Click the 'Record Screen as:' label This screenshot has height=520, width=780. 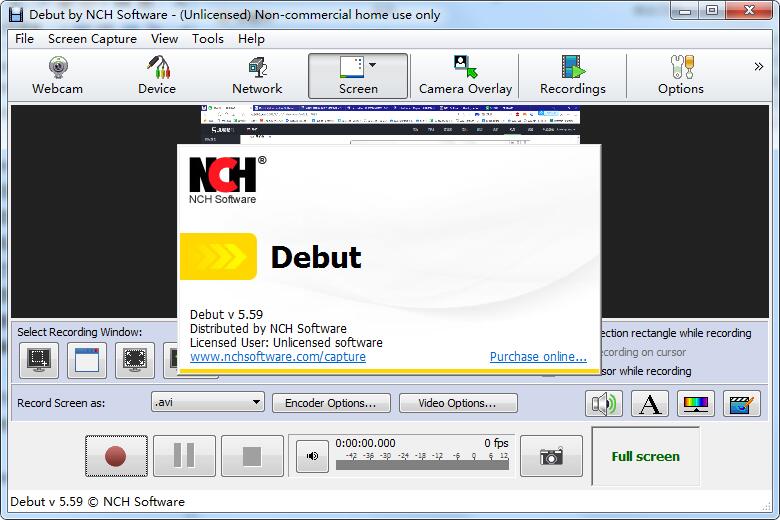pos(61,403)
